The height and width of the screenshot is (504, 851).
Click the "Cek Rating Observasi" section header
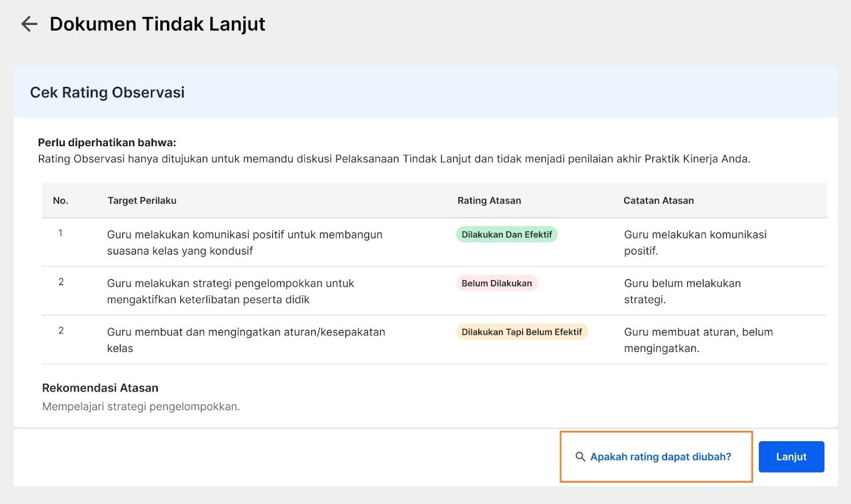click(x=107, y=93)
